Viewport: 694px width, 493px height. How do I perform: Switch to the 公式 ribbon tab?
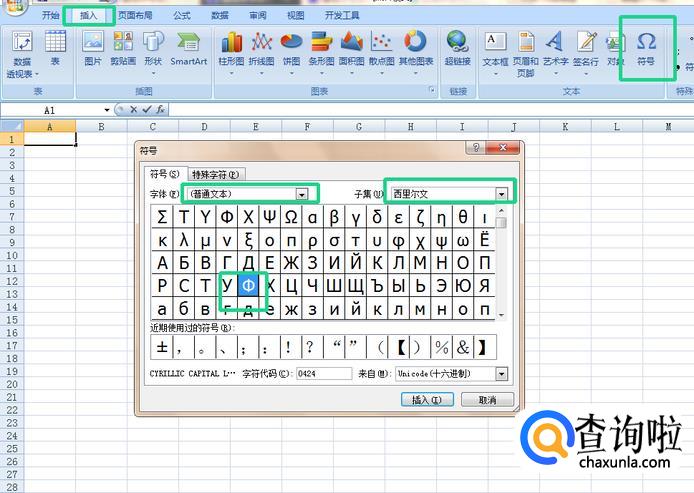(x=181, y=15)
